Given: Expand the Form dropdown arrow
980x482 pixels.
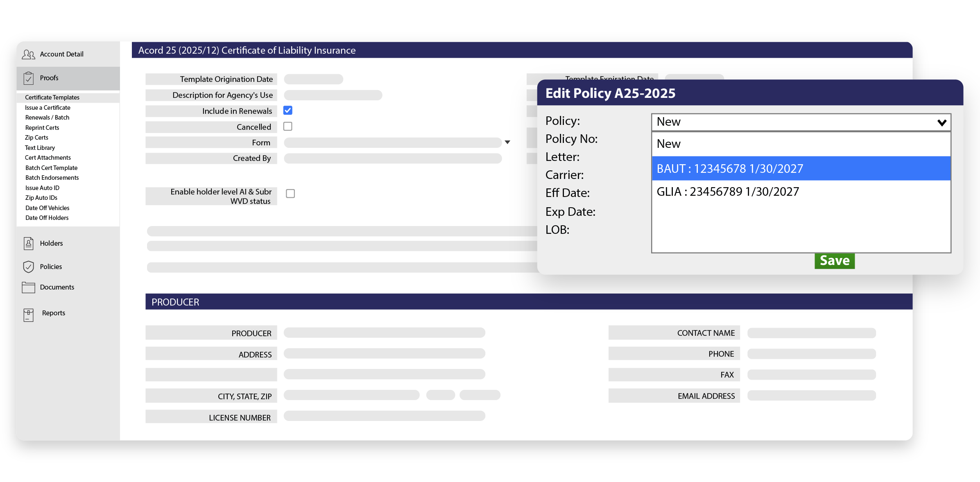Looking at the screenshot, I should [507, 142].
